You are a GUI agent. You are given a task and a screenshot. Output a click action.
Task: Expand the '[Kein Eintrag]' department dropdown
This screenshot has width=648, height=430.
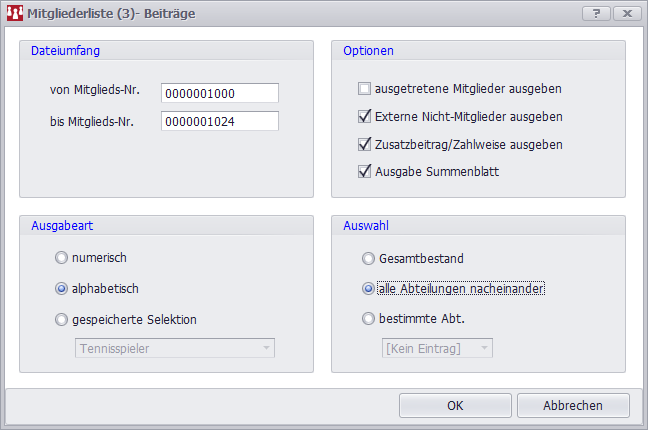[437, 348]
